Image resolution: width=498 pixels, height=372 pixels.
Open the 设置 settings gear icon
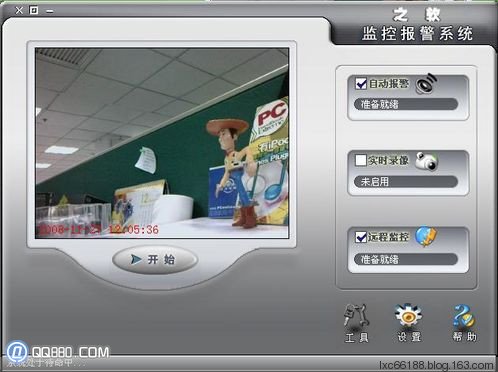click(409, 323)
